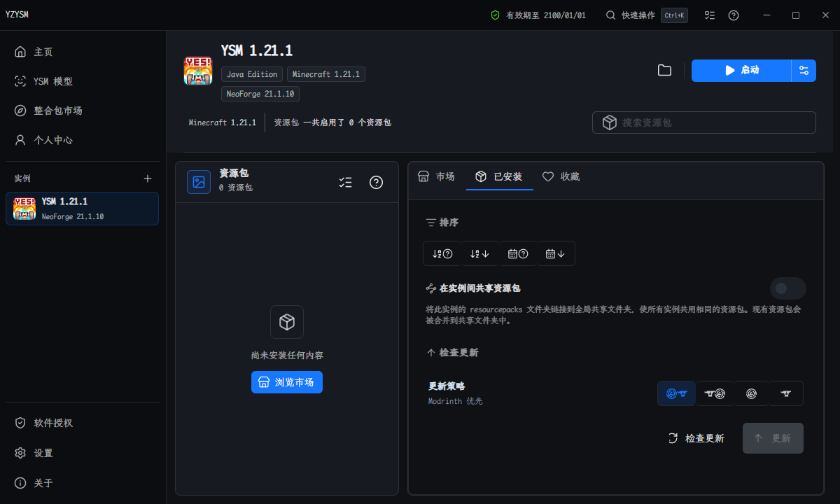Click the 搜索资源包 search field
This screenshot has height=504, width=840.
[x=704, y=122]
